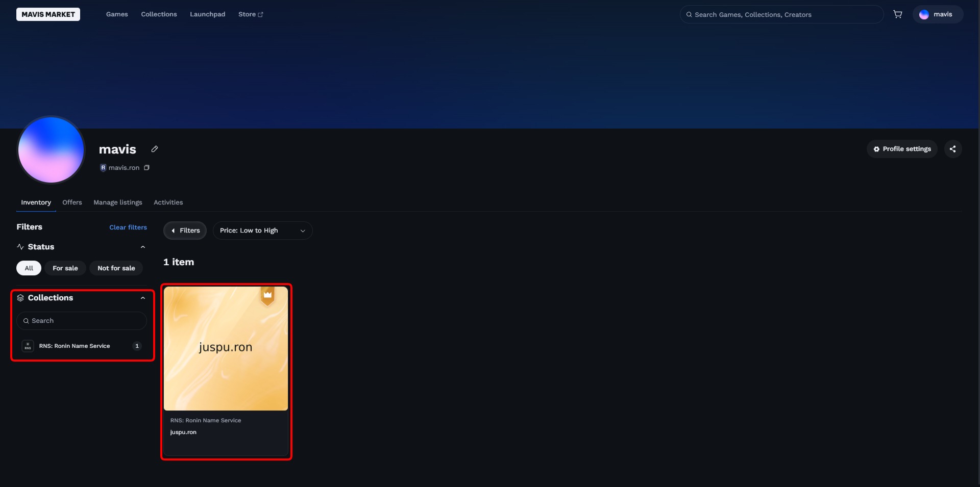Viewport: 980px width, 487px height.
Task: Click the RNS collection icon
Action: point(28,346)
